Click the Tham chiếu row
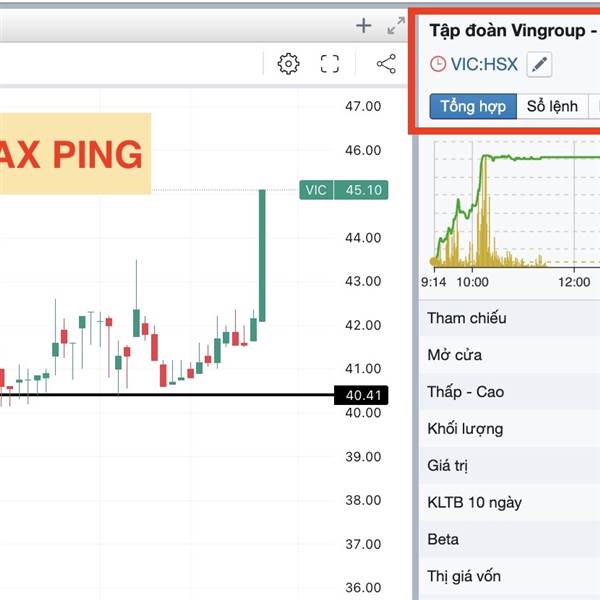 510,318
